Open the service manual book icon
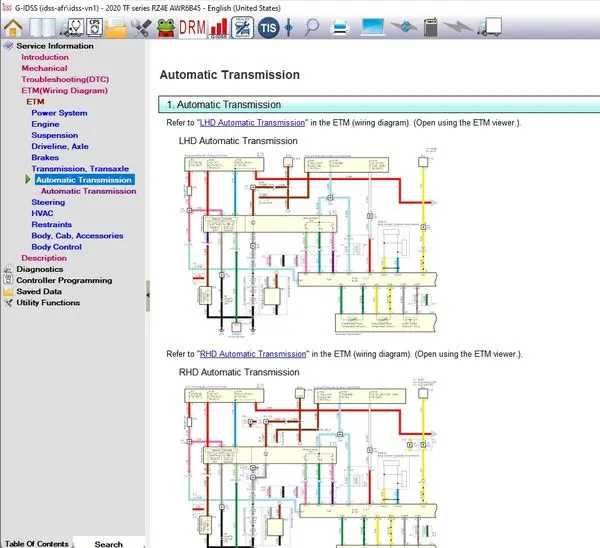The height and width of the screenshot is (548, 600). (42, 28)
